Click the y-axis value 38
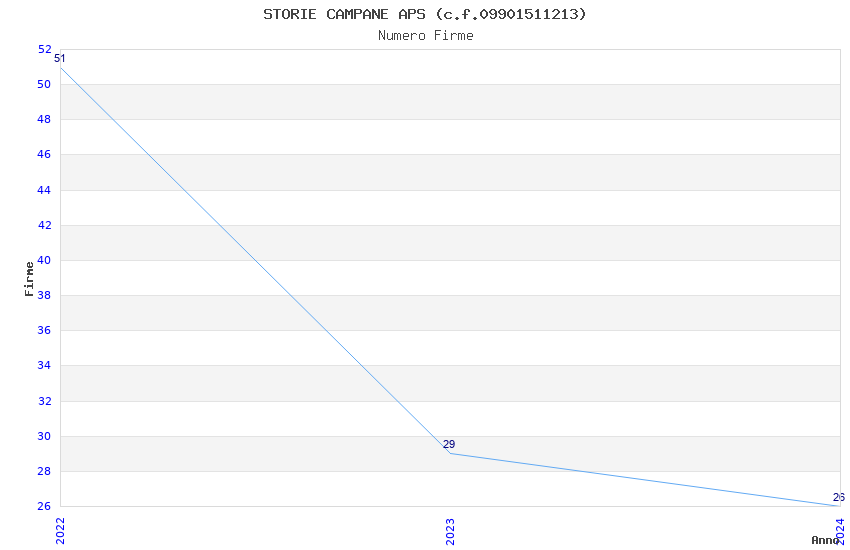The image size is (850, 550). 44,295
